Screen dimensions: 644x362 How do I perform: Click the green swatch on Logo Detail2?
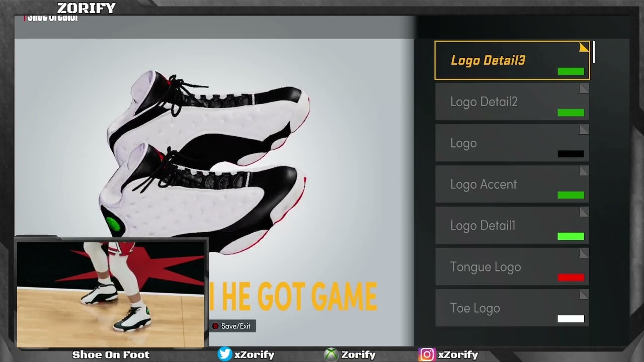pyautogui.click(x=571, y=113)
